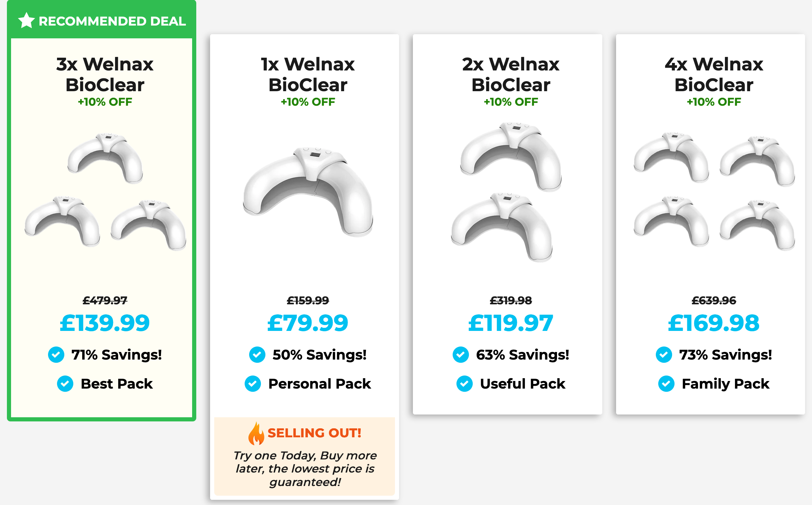Click checkmark icon beside Family Pack
This screenshot has height=505, width=812.
pos(666,384)
